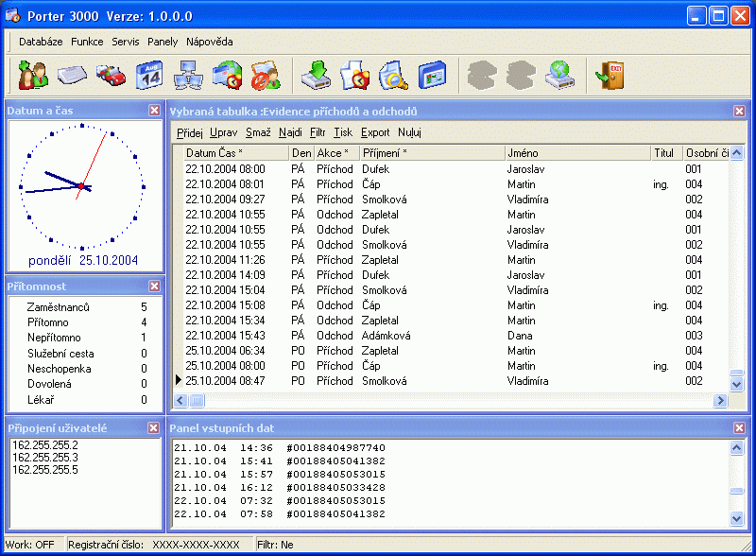Screen dimensions: 756x556
Task: Select connected user 162.255.255.2
Action: pyautogui.click(x=45, y=445)
